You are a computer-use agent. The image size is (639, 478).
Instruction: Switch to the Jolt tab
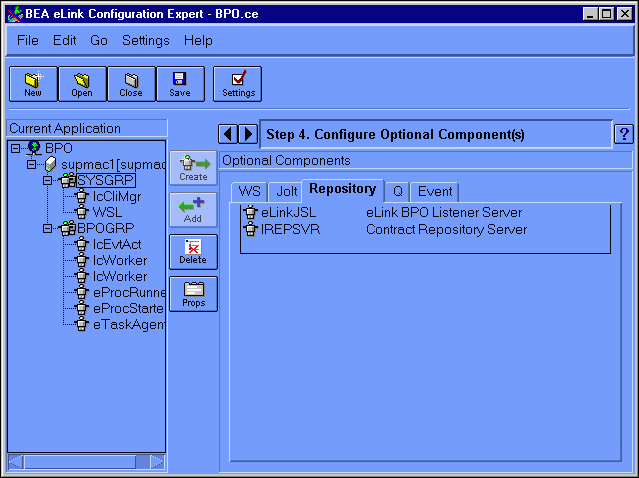point(286,192)
